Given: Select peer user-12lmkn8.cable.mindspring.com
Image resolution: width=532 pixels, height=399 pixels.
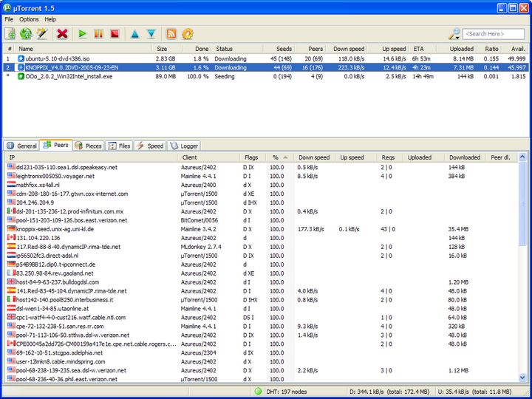Looking at the screenshot, I should [x=262, y=361].
